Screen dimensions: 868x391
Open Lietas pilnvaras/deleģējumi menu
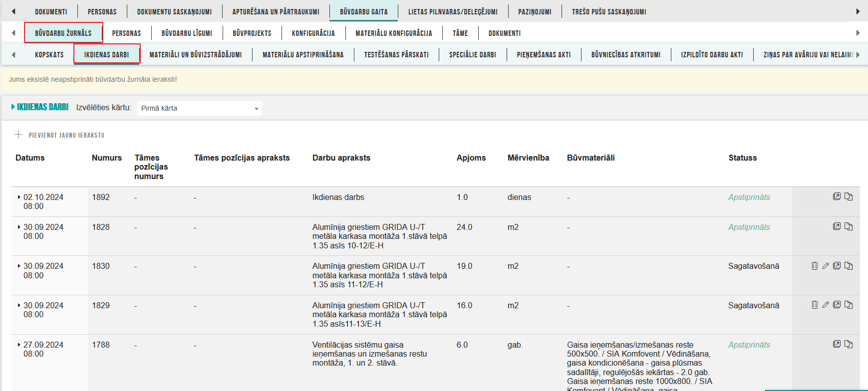[453, 11]
